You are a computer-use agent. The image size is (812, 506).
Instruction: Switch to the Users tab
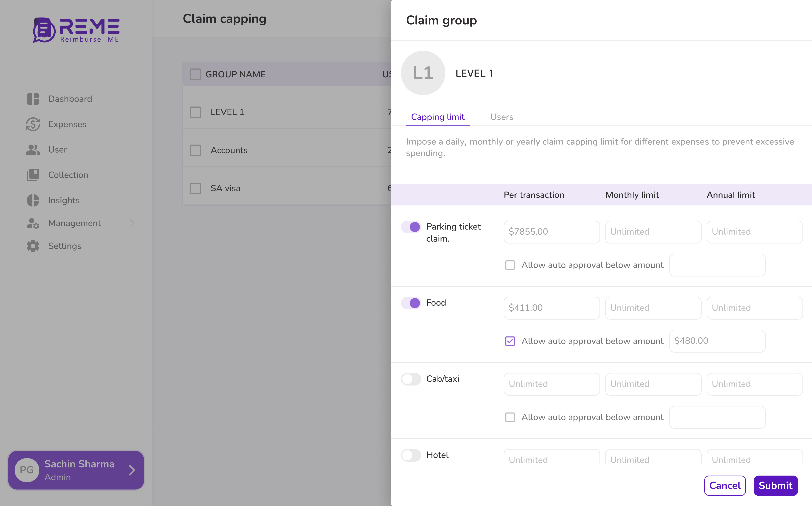[502, 116]
